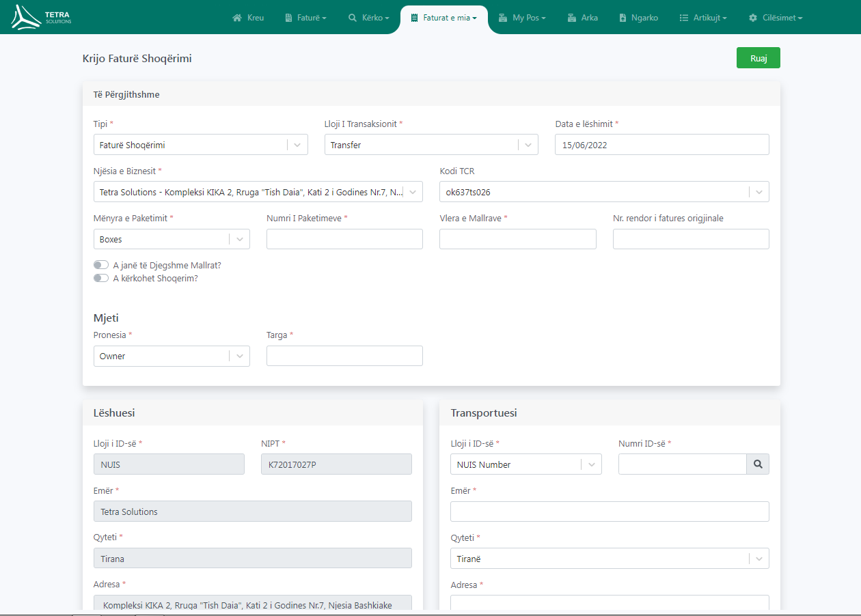
Task: Click the home icon next to Kreu
Action: [x=237, y=18]
